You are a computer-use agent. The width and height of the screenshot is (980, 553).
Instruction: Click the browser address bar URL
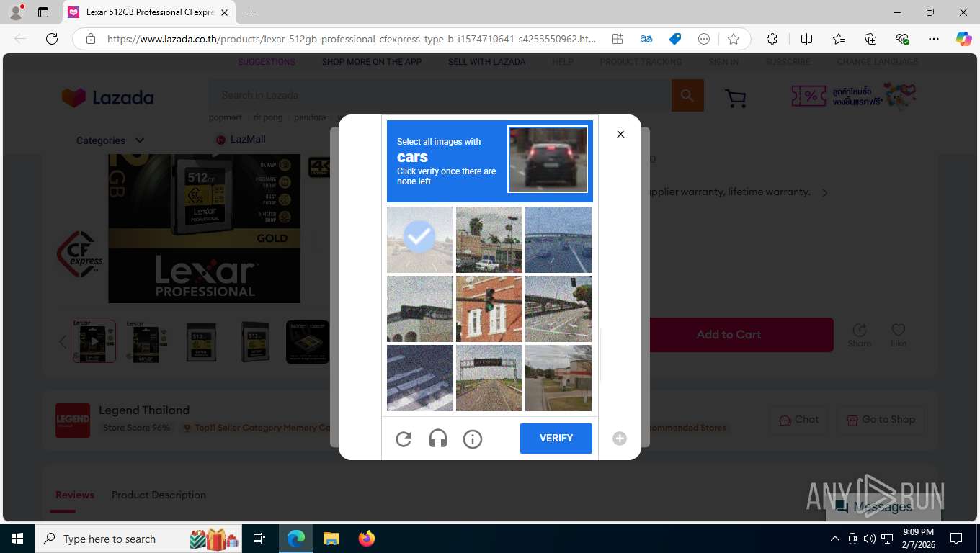pos(352,39)
